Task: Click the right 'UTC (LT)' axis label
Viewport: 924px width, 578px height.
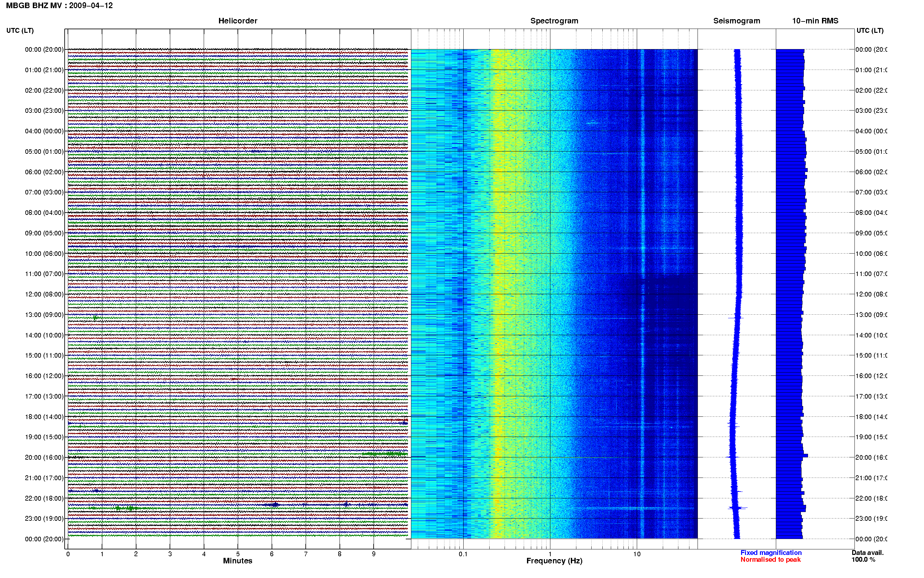Action: tap(870, 30)
